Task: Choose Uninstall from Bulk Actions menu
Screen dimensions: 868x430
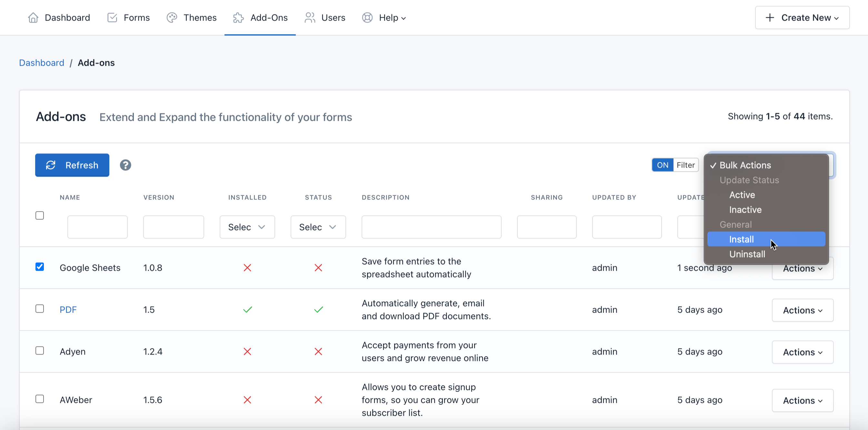Action: (747, 254)
